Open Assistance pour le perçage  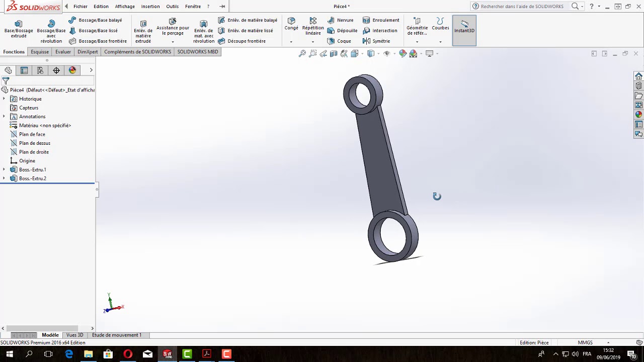(x=173, y=27)
